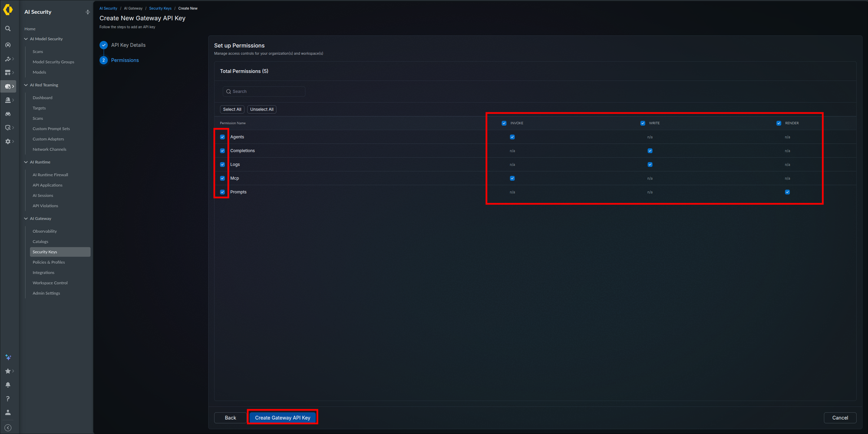Open API Violations page
868x434 pixels.
[x=45, y=206]
